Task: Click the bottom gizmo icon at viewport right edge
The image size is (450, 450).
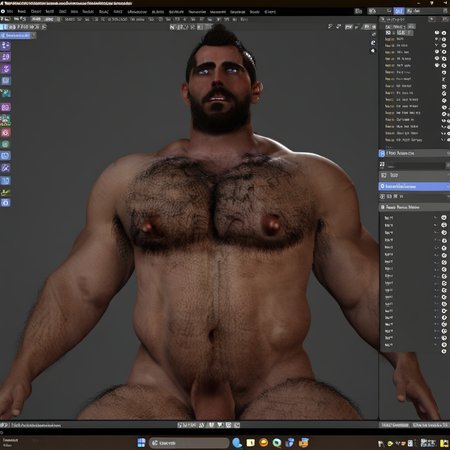Action: pyautogui.click(x=373, y=51)
